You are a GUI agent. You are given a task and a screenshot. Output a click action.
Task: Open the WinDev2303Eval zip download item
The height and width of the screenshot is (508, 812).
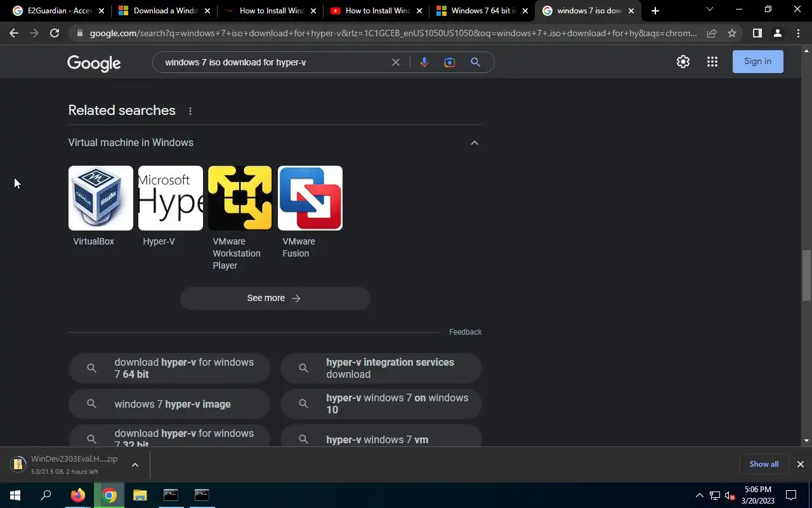67,465
